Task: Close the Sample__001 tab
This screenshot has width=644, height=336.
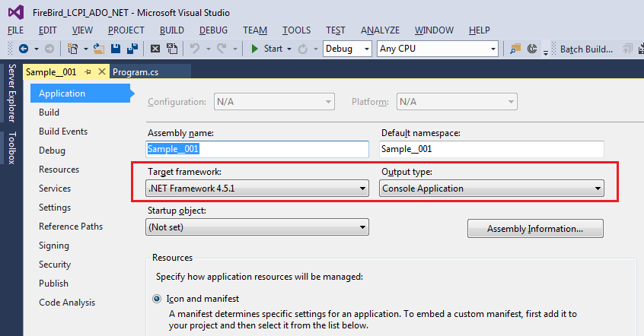Action: click(102, 71)
